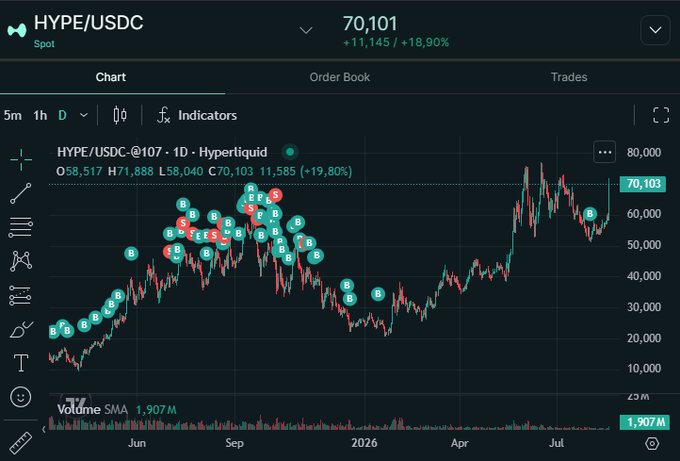Switch to the Chart tab
The image size is (680, 461).
(111, 77)
